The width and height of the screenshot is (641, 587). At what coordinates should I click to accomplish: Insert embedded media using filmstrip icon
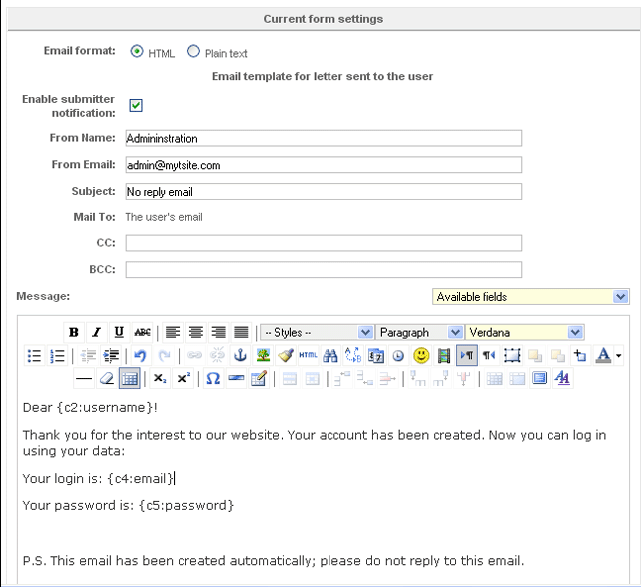click(x=444, y=356)
